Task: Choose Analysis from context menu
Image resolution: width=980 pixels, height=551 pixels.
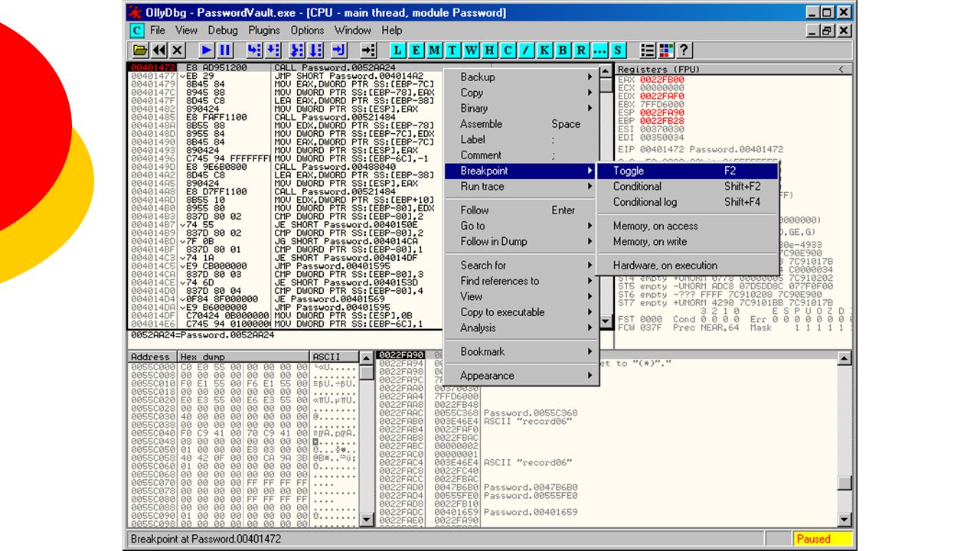Action: point(521,328)
